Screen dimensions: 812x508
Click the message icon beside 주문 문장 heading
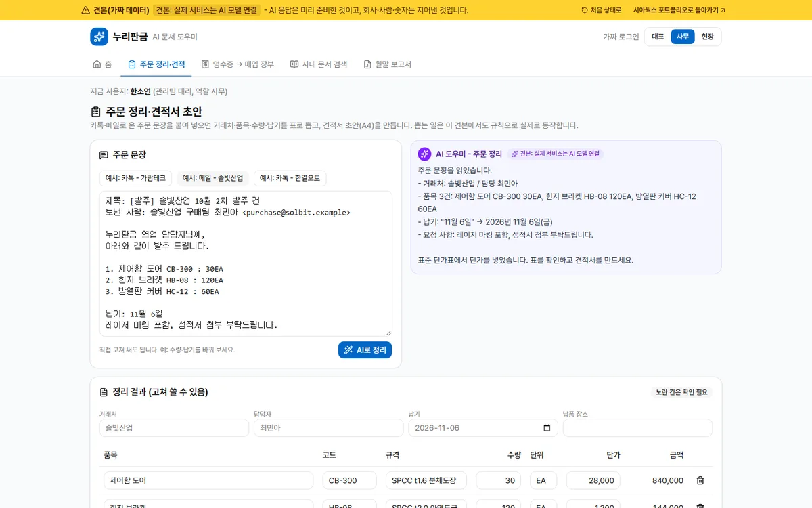pos(104,155)
